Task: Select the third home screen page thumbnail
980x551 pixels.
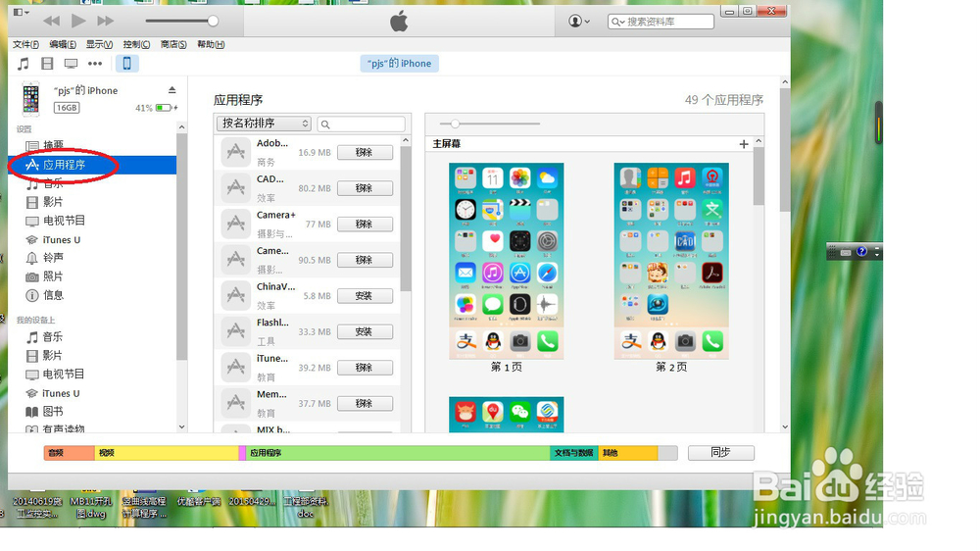Action: (x=507, y=414)
